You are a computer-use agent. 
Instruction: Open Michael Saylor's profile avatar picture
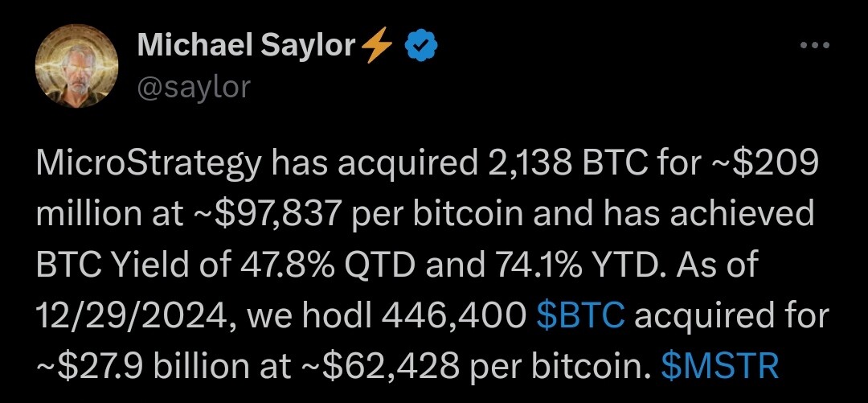(77, 66)
